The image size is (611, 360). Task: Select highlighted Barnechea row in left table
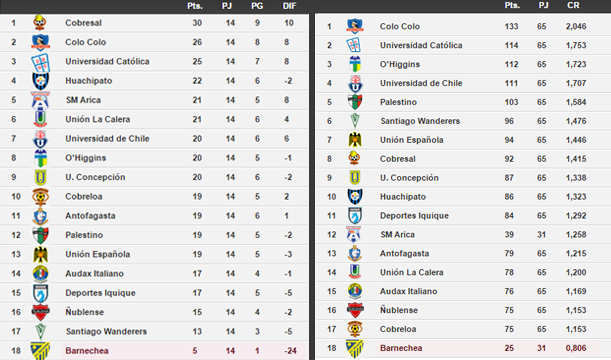coord(154,351)
